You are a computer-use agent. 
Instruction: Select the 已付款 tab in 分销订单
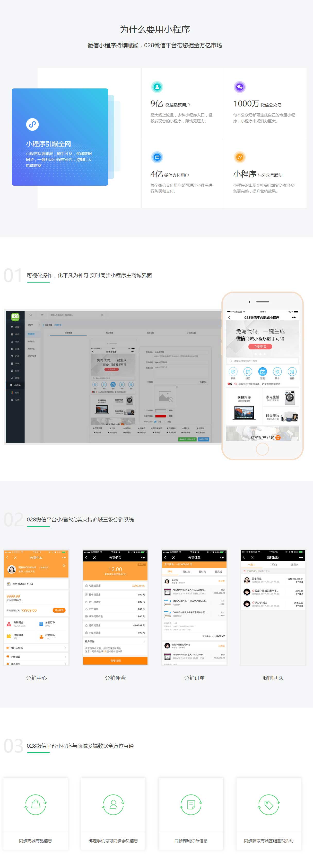[202, 572]
